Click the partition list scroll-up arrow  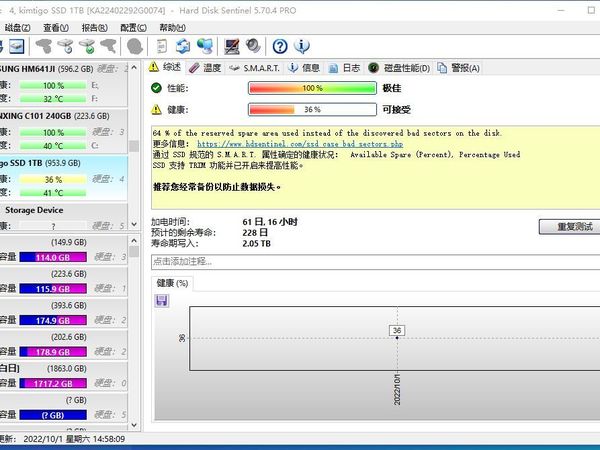134,240
